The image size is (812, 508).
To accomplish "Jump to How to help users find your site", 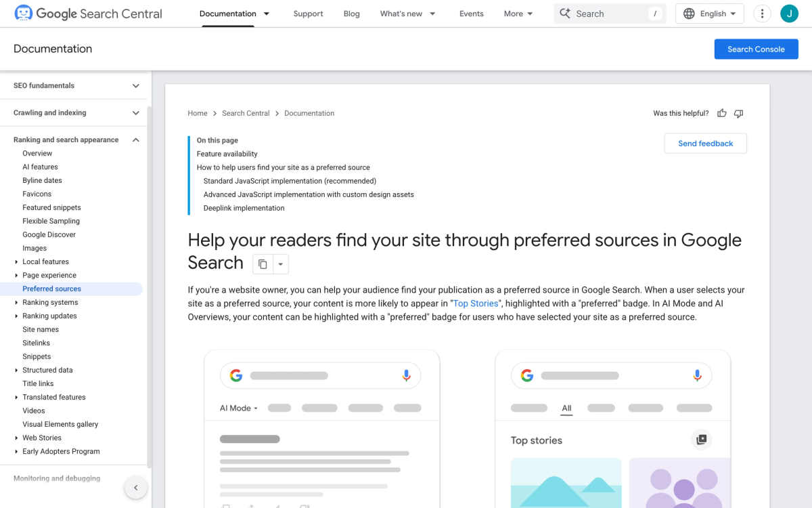I will point(284,167).
